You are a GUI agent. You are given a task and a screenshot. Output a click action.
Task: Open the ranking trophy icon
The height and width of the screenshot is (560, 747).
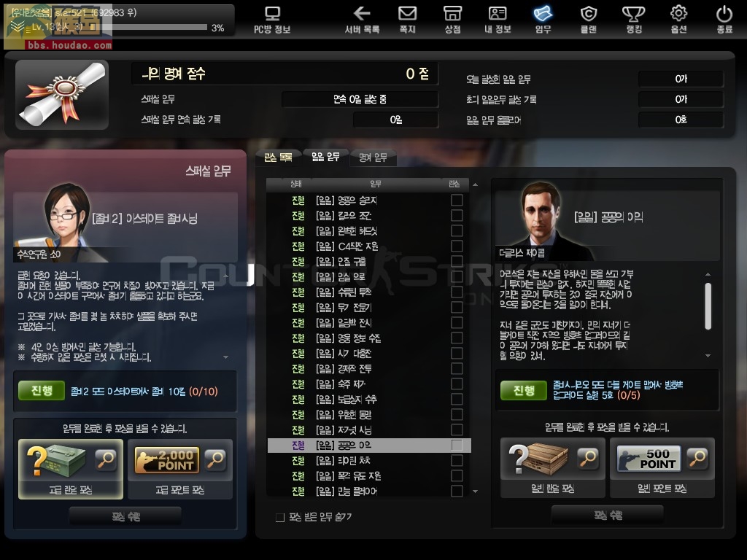pos(634,13)
